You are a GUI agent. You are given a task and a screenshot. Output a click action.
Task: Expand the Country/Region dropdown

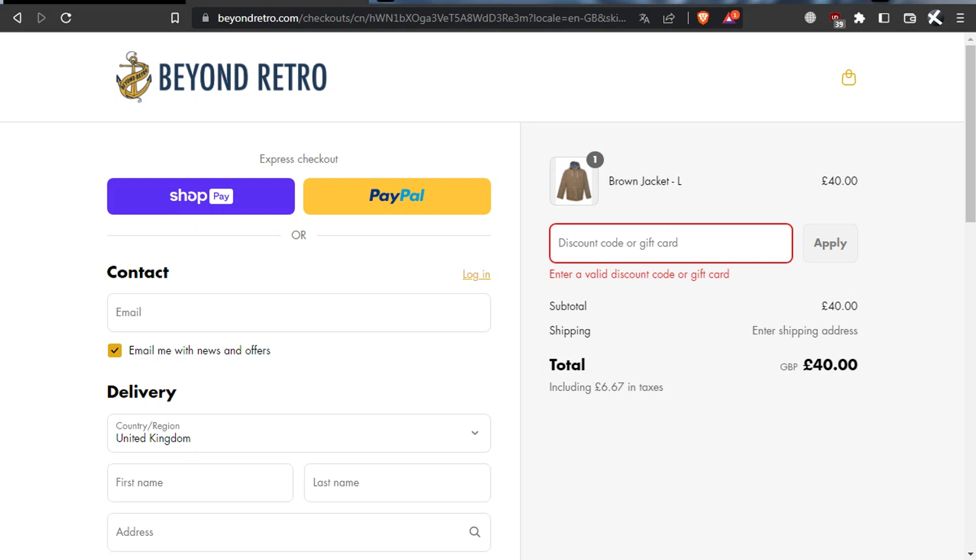[299, 433]
